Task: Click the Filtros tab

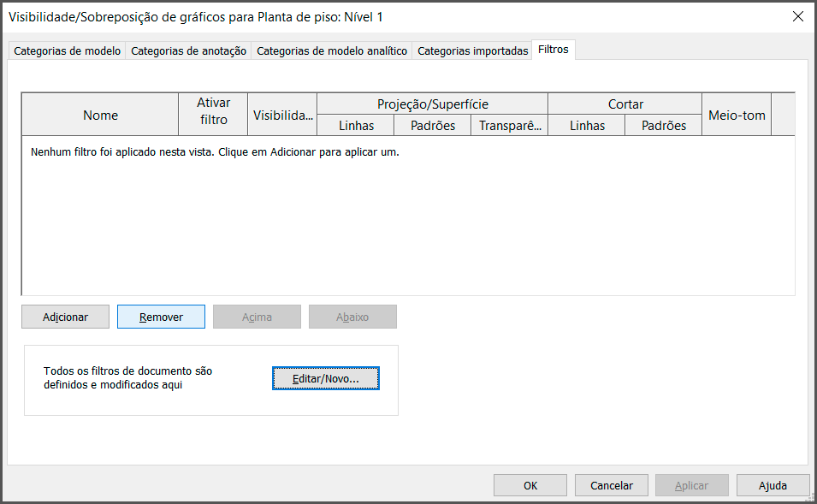Action: point(553,50)
